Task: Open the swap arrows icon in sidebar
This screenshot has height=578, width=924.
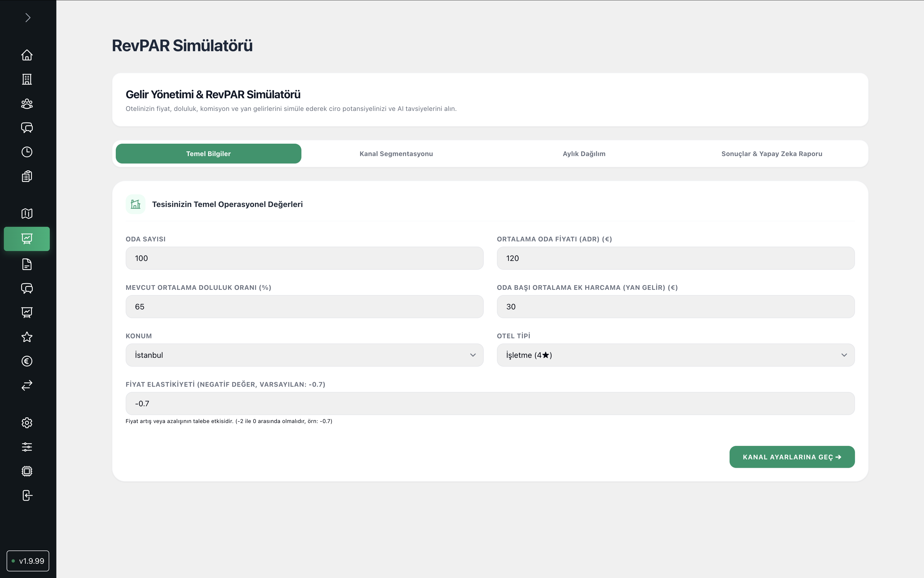Action: (x=27, y=385)
